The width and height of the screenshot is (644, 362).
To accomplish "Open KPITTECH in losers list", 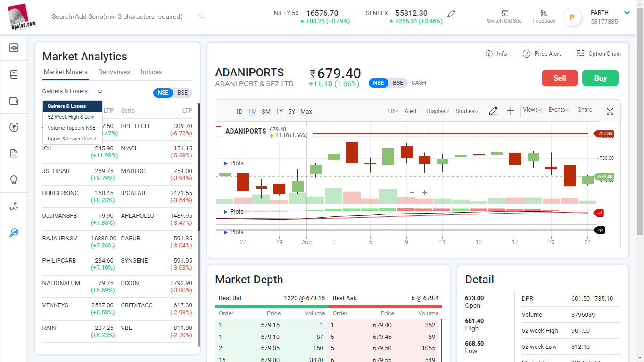I will click(135, 126).
